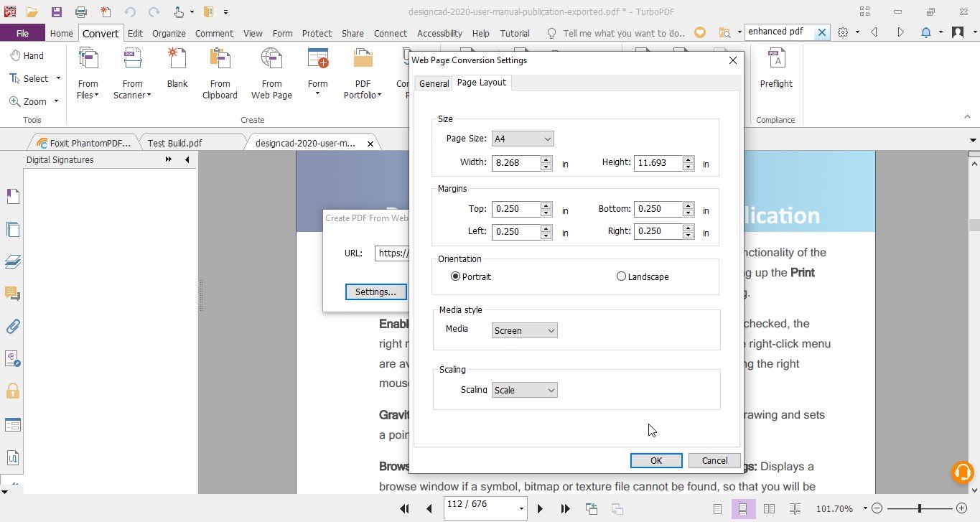980x522 pixels.
Task: Go to the next page
Action: (x=540, y=508)
